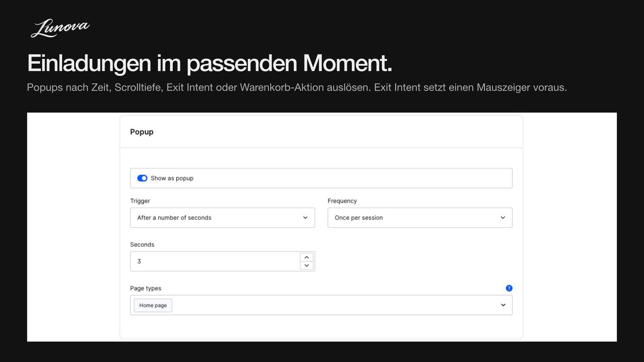
Task: Click the Popup section heading
Action: tap(142, 132)
